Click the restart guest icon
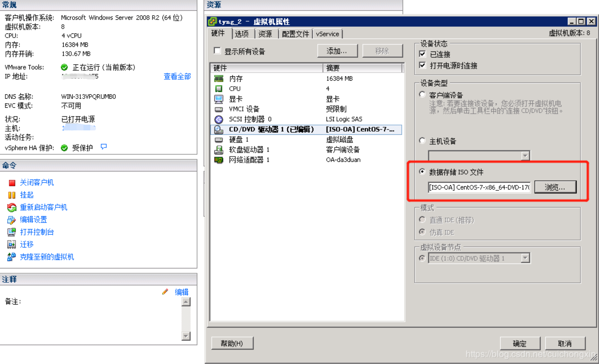 tap(12, 207)
